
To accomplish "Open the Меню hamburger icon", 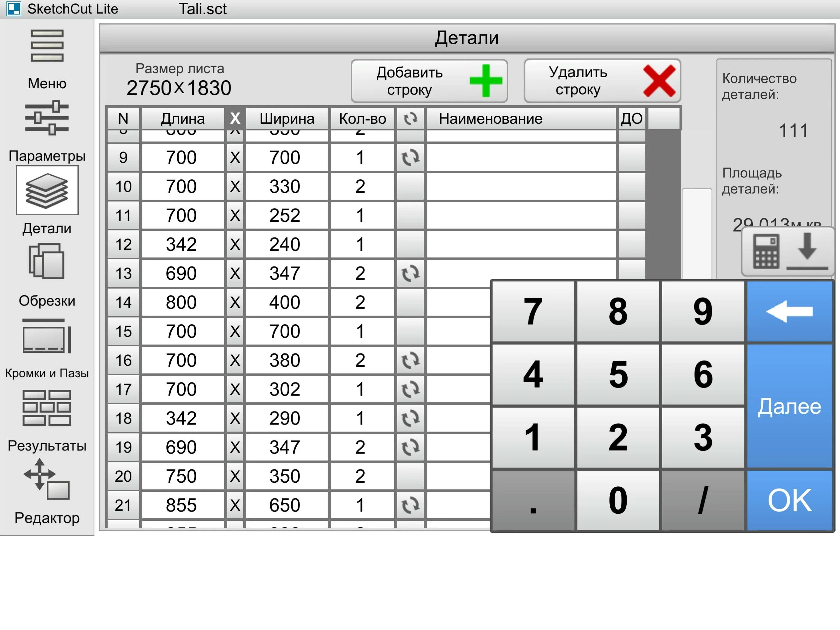I will 47,46.
